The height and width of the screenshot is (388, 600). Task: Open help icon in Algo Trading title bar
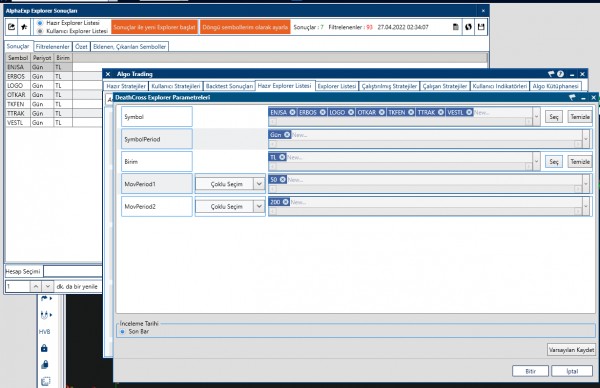[560, 74]
